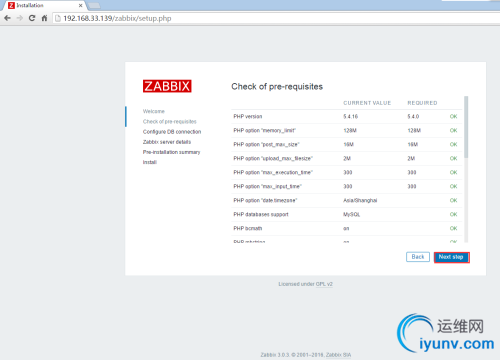Click PHP databases support row

tap(347, 214)
